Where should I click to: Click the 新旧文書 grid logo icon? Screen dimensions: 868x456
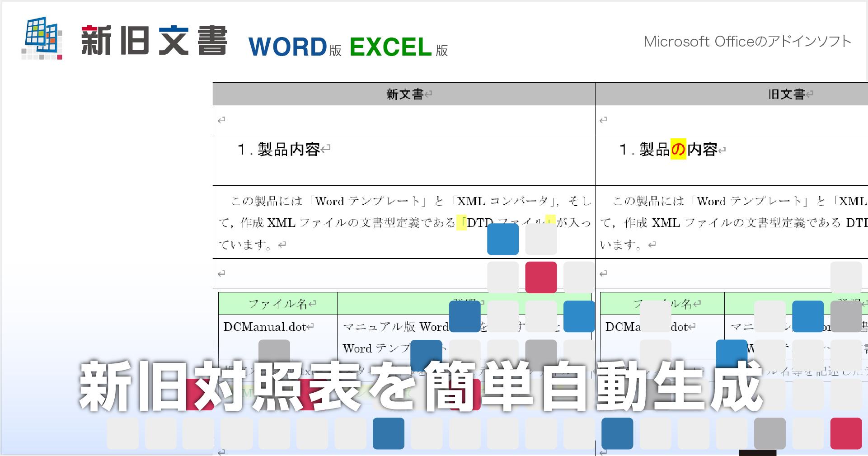pos(42,39)
